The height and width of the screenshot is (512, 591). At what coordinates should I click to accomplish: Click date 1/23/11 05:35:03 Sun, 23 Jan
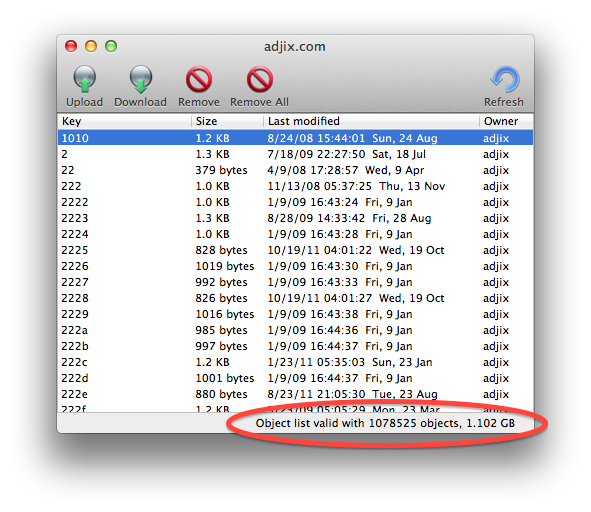[x=350, y=362]
